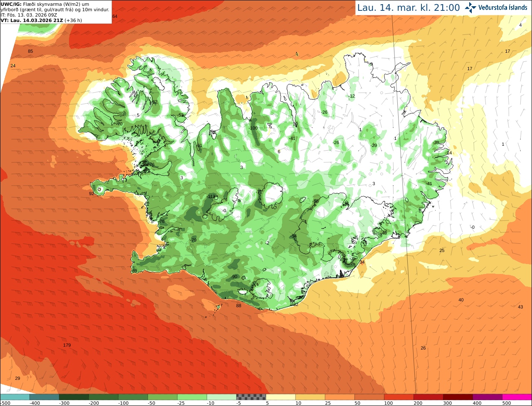
Task: Click the -50 legend scale label
Action: click(152, 403)
